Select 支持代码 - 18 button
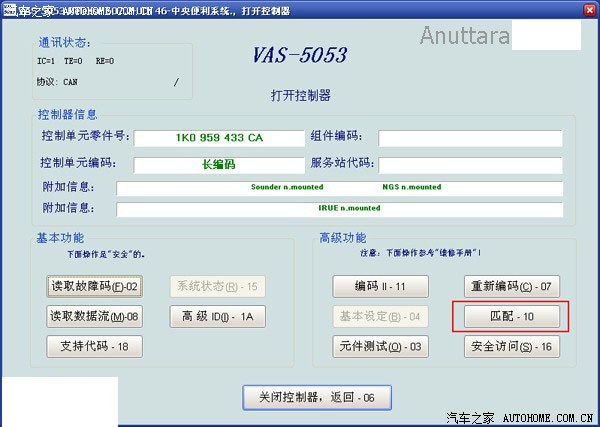The width and height of the screenshot is (600, 427). (95, 347)
